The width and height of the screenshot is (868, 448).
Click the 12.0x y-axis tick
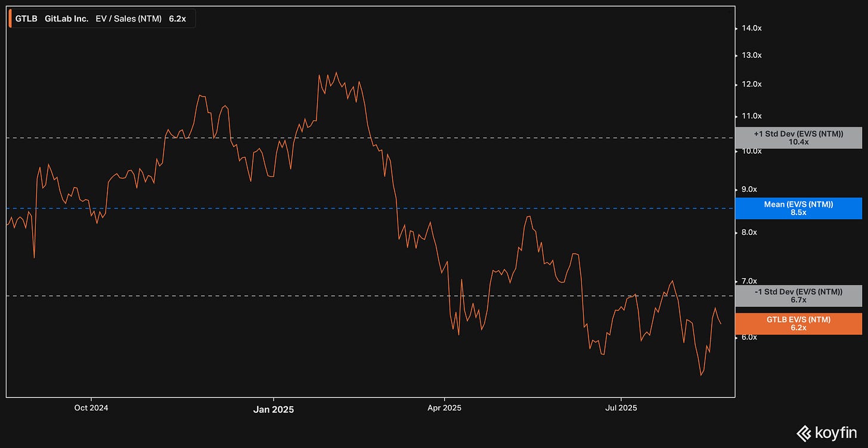pyautogui.click(x=752, y=85)
